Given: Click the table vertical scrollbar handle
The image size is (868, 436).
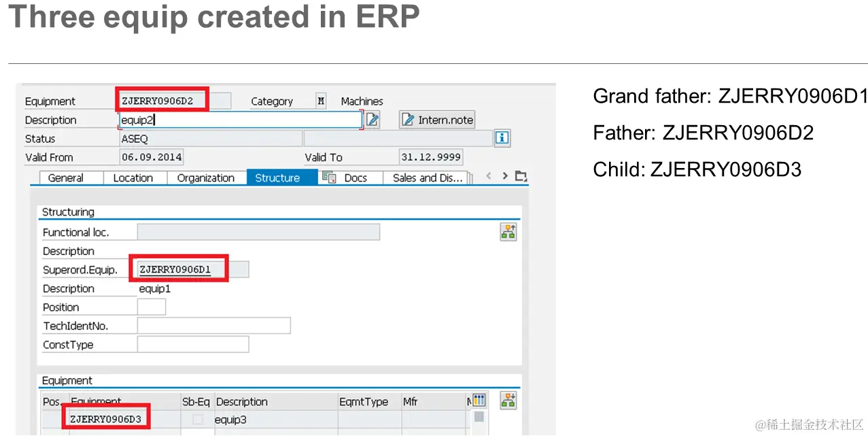Looking at the screenshot, I should (479, 416).
